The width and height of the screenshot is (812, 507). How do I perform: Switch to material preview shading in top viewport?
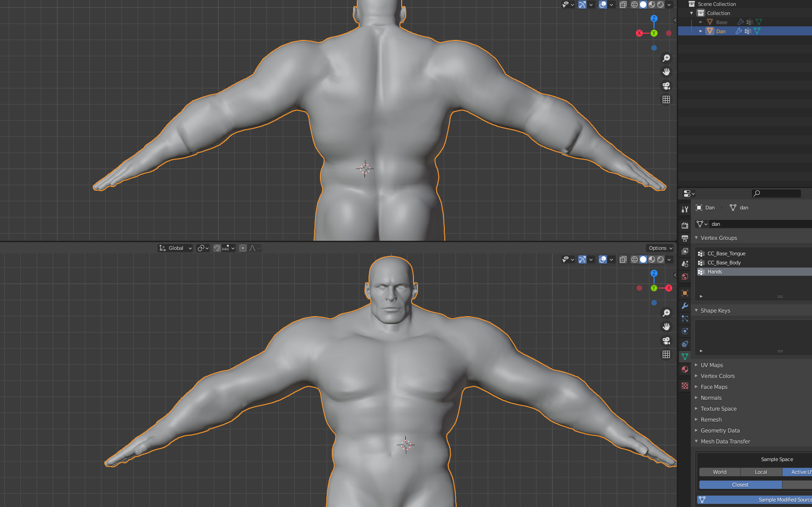click(x=652, y=5)
